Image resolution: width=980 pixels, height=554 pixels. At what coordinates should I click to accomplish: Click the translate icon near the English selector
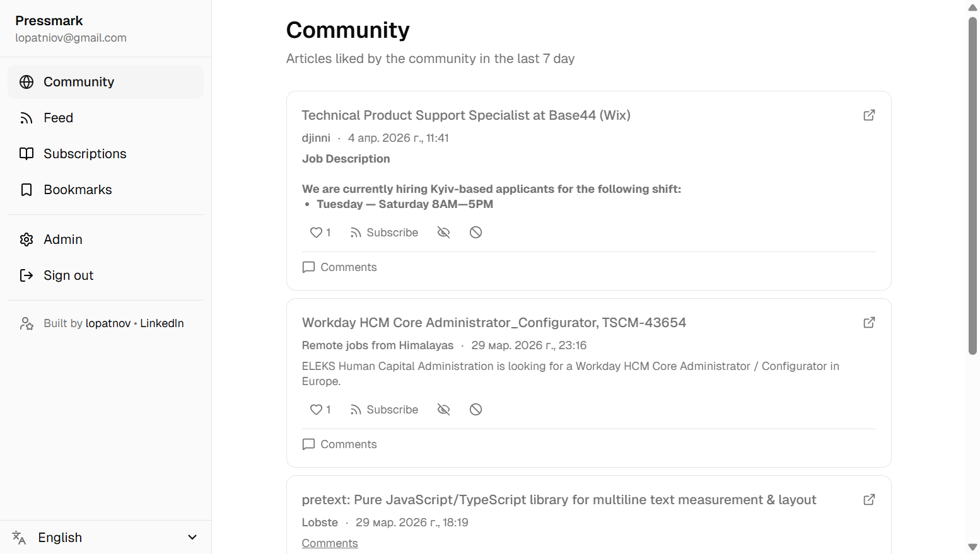tap(18, 538)
